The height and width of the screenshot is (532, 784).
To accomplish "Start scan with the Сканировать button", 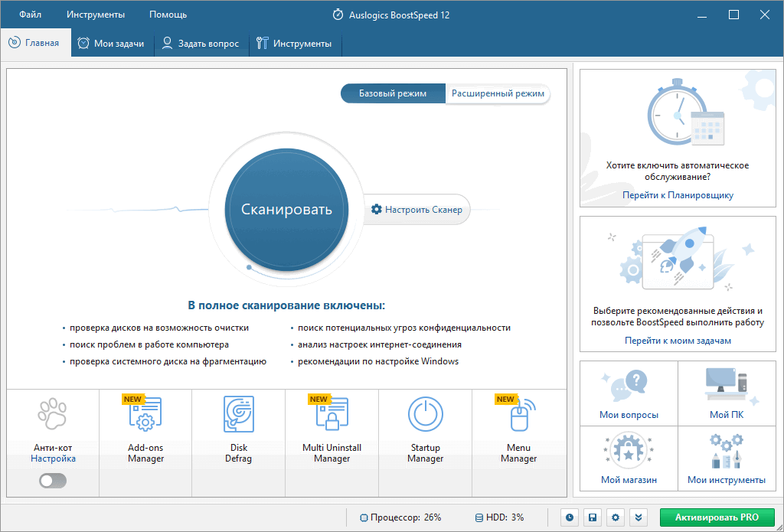I will [x=286, y=210].
